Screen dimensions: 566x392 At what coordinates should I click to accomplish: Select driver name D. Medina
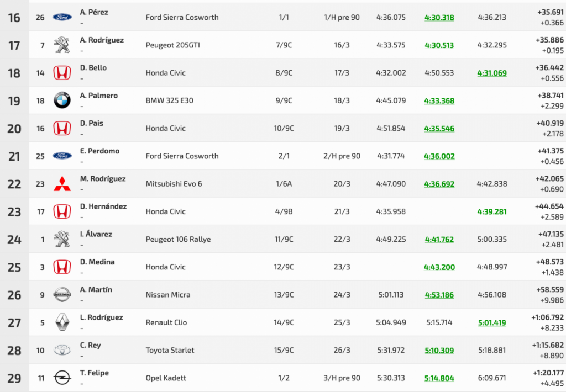tap(97, 262)
